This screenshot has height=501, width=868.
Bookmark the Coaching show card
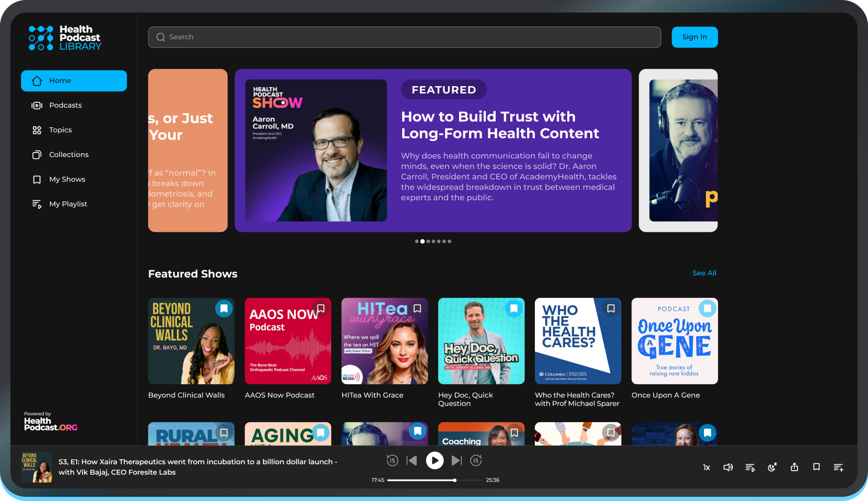(x=514, y=433)
